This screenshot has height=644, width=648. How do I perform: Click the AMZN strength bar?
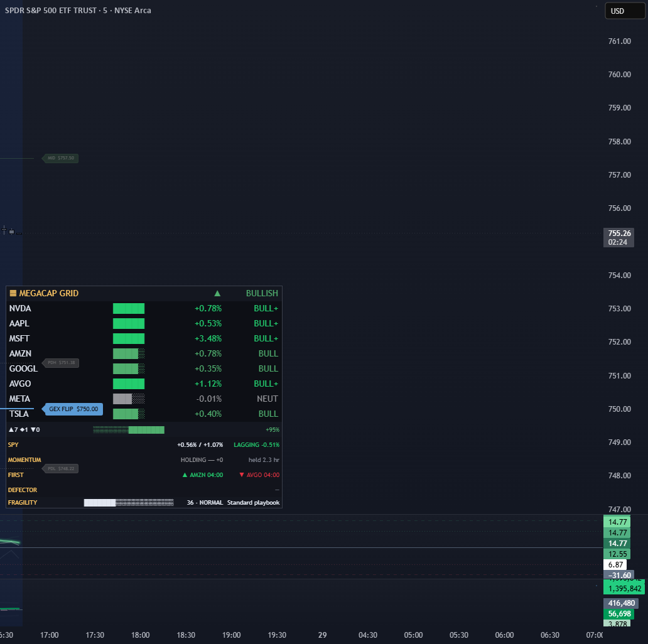pyautogui.click(x=129, y=353)
